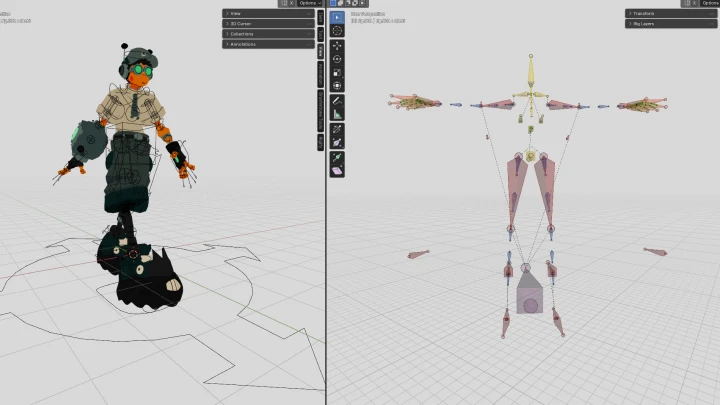720x405 pixels.
Task: Click gizmo icon beside X in right header
Action: [686, 3]
